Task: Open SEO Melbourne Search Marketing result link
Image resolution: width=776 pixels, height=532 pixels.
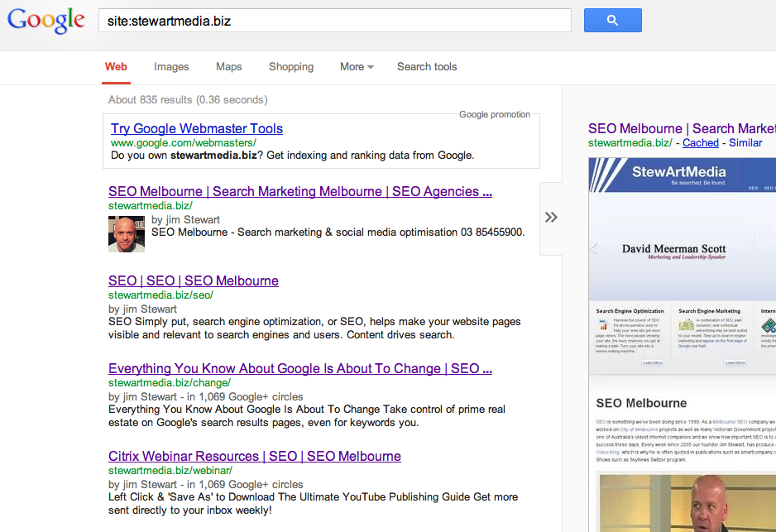Action: click(x=300, y=191)
